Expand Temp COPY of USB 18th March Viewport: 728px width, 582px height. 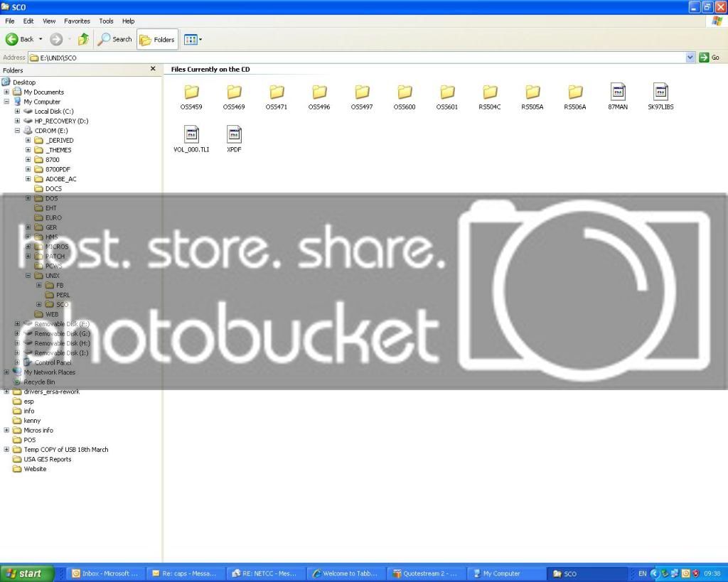click(6, 450)
